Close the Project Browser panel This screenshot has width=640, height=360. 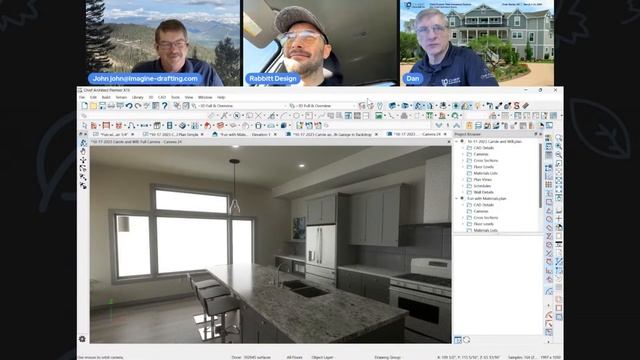[540, 134]
